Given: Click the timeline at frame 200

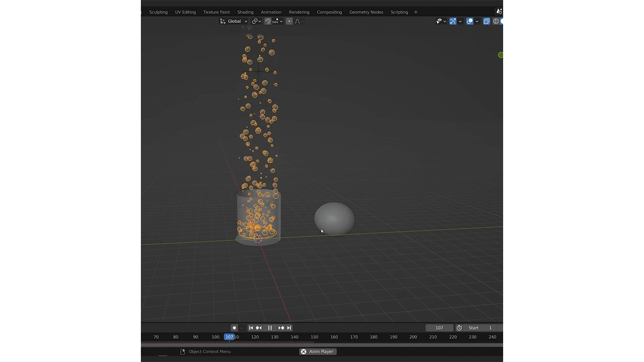Looking at the screenshot, I should (413, 337).
